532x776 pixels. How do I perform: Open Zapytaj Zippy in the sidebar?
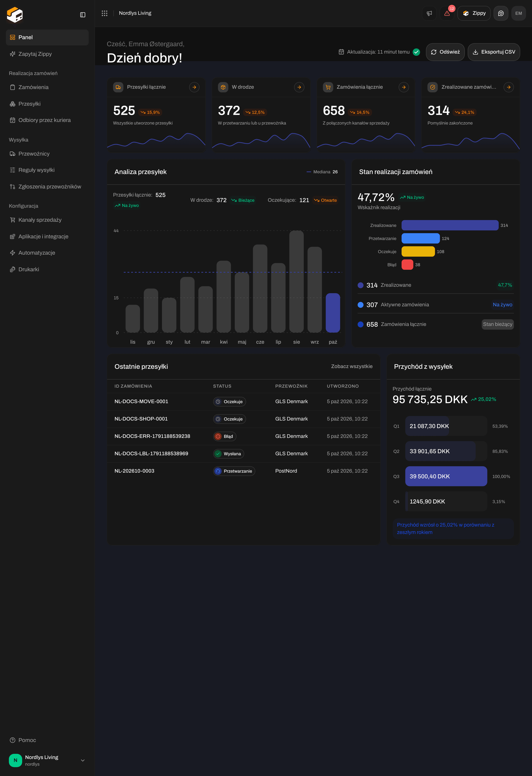[x=47, y=54]
